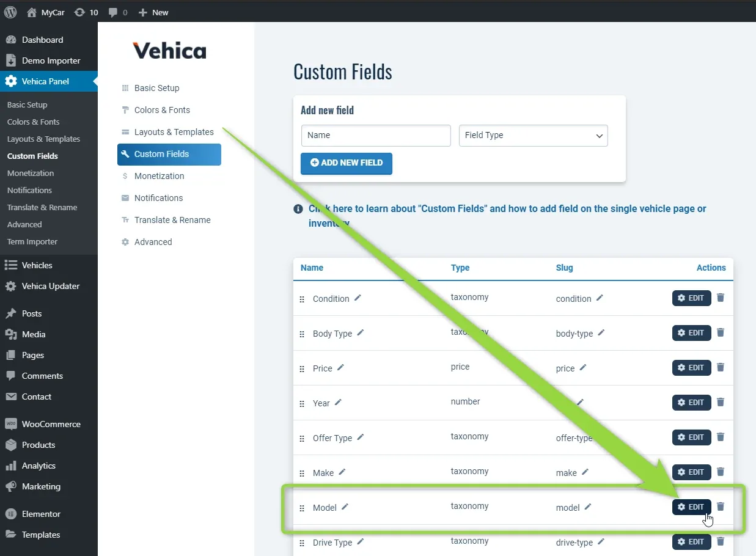Open the updates icon showing 10
The image size is (756, 556).
[x=86, y=12]
